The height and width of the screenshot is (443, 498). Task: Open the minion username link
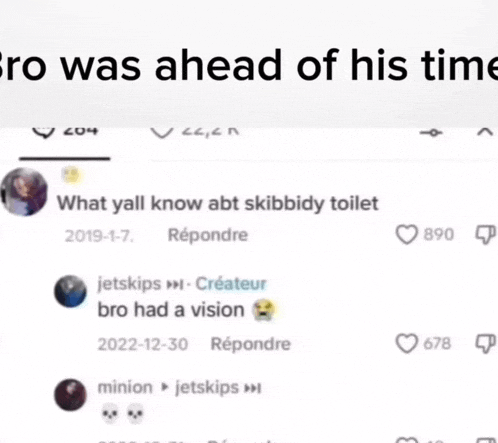pos(125,387)
